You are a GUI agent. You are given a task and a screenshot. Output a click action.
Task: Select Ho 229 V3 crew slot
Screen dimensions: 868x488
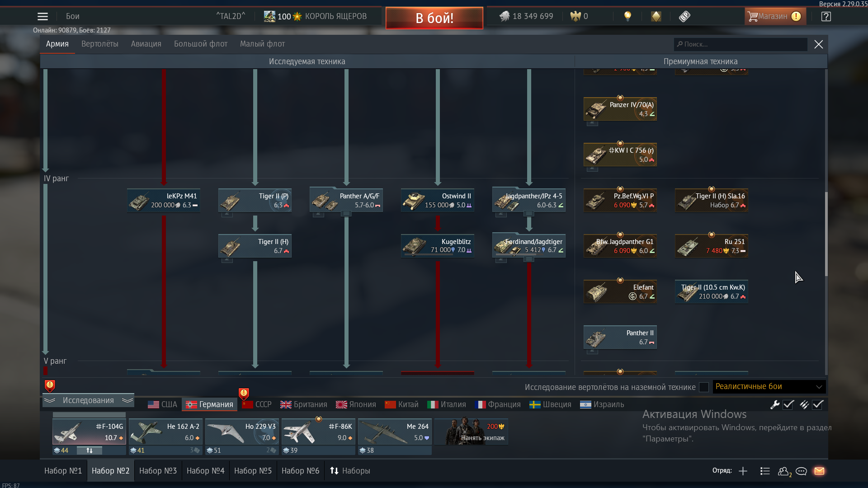242,432
